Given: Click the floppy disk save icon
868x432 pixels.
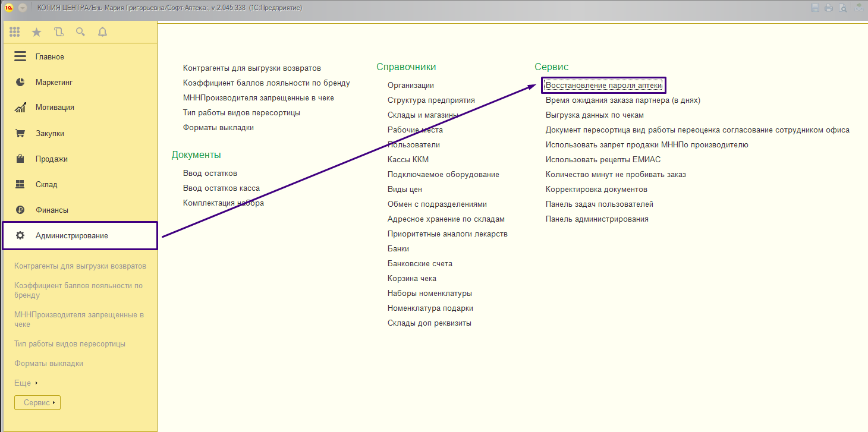Looking at the screenshot, I should (814, 8).
